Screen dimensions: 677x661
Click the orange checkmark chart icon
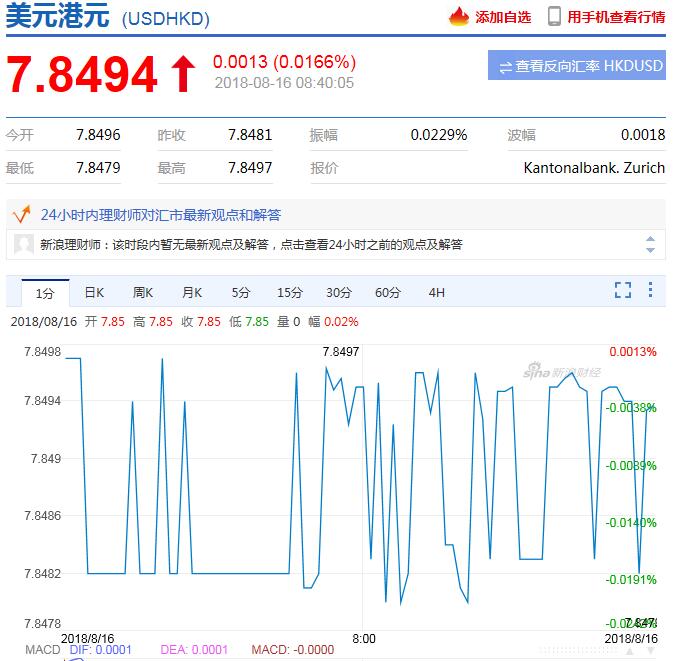click(21, 215)
